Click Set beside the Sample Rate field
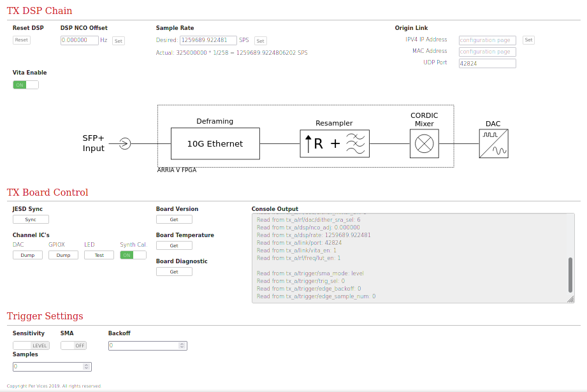 click(260, 41)
